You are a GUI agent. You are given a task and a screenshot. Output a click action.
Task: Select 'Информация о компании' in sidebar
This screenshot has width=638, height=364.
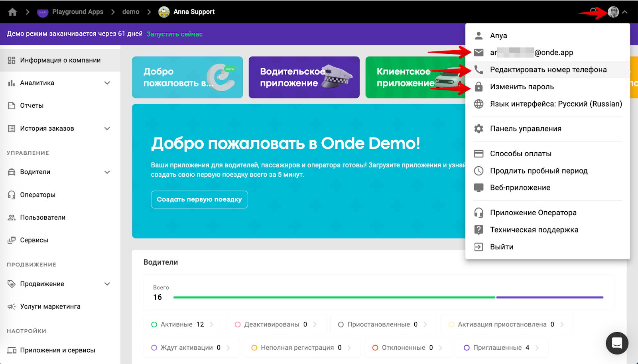(60, 60)
